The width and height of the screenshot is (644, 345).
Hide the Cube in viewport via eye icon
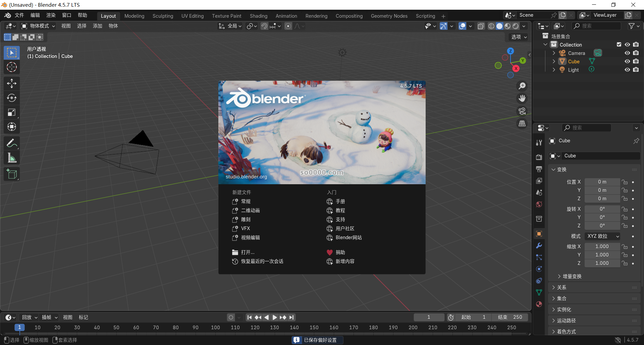pyautogui.click(x=627, y=61)
